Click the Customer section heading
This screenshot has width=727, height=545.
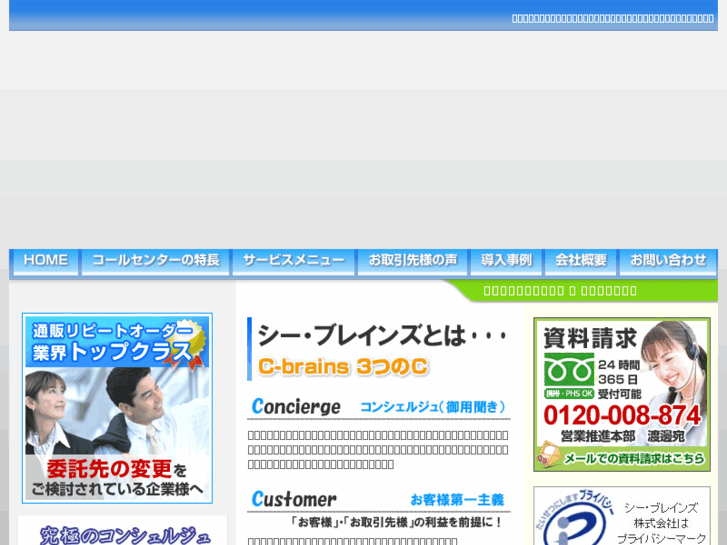pyautogui.click(x=293, y=499)
